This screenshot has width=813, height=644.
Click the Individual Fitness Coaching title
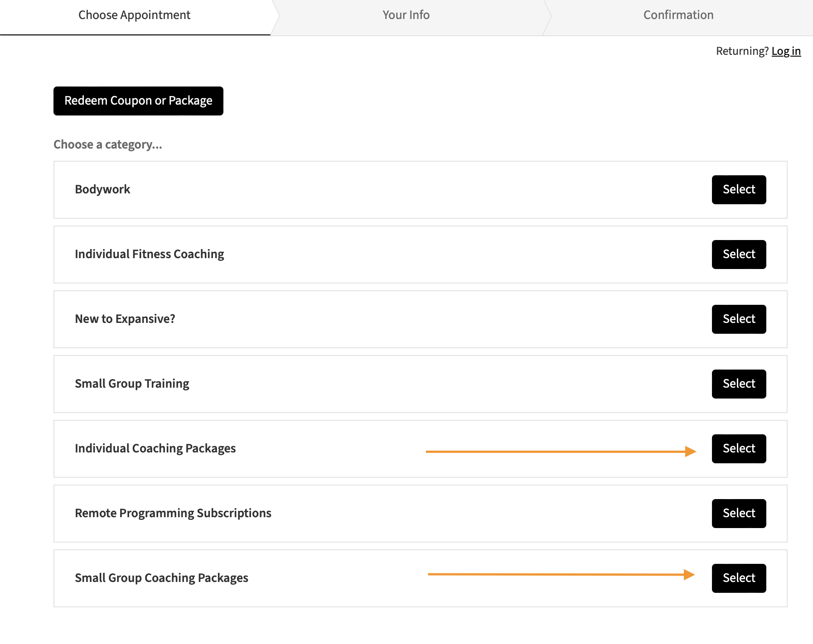[150, 254]
